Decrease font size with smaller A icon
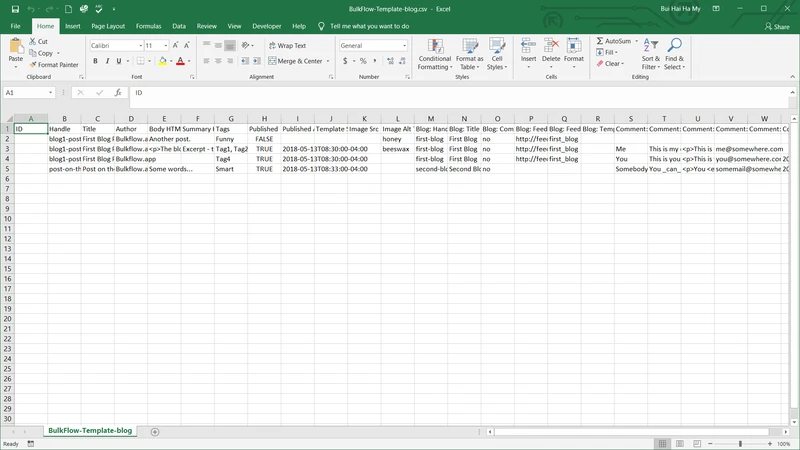 (187, 45)
